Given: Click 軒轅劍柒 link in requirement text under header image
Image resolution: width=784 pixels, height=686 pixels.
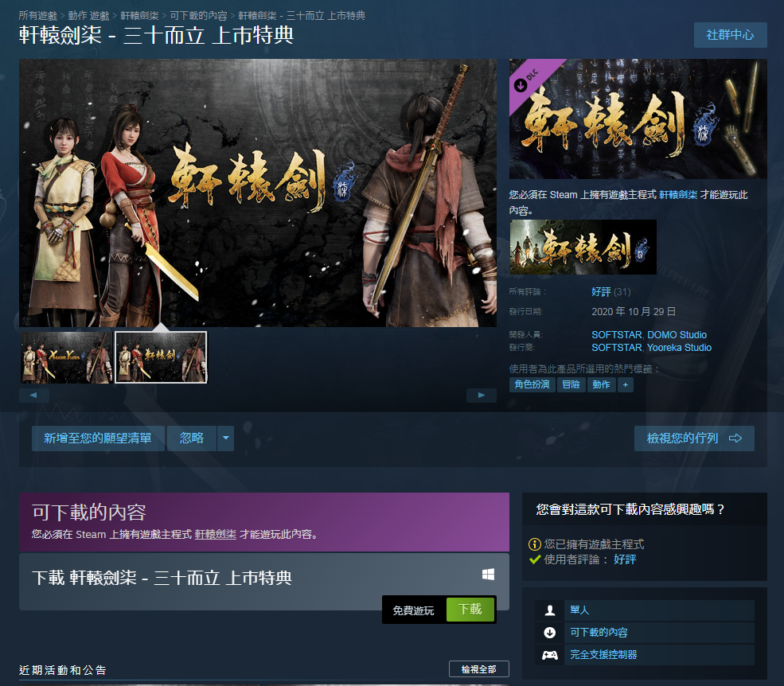Looking at the screenshot, I should click(x=678, y=194).
